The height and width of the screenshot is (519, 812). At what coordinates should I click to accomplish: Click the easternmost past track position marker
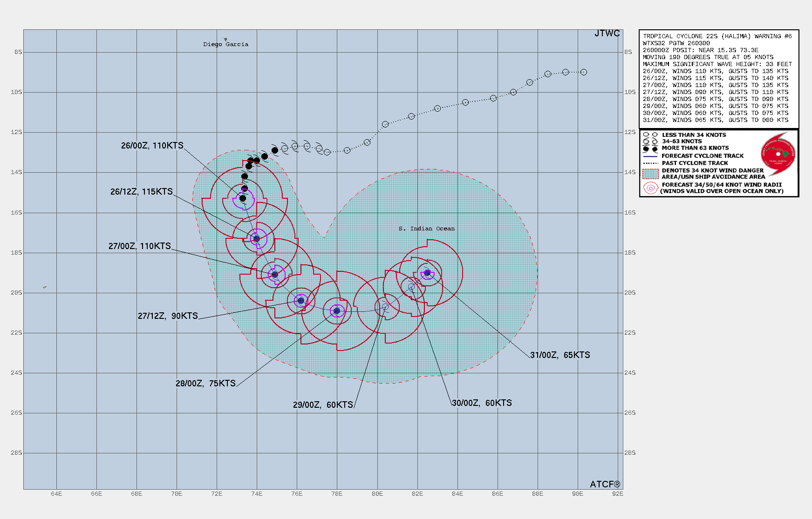click(x=584, y=72)
